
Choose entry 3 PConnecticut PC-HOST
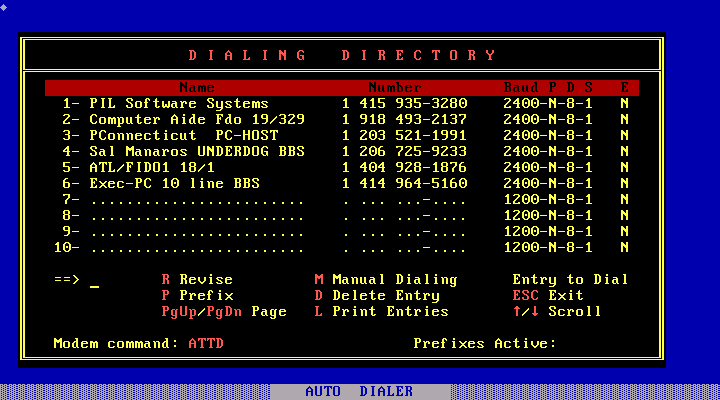pos(170,135)
